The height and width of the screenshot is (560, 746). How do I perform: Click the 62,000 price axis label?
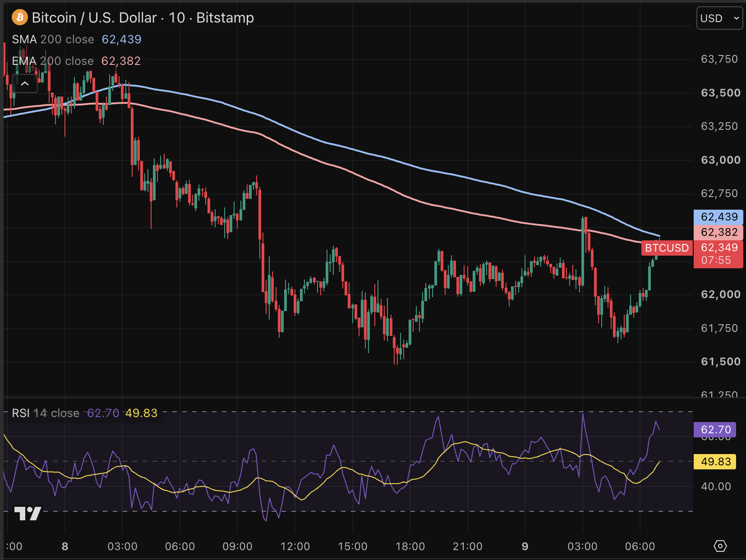[x=721, y=294]
